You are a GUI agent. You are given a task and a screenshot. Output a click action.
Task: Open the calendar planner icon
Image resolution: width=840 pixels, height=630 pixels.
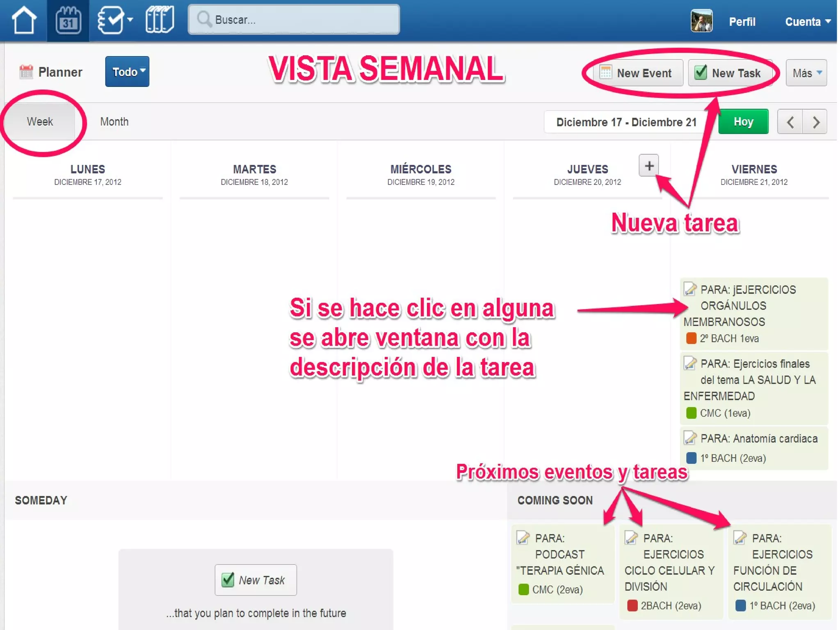[68, 21]
